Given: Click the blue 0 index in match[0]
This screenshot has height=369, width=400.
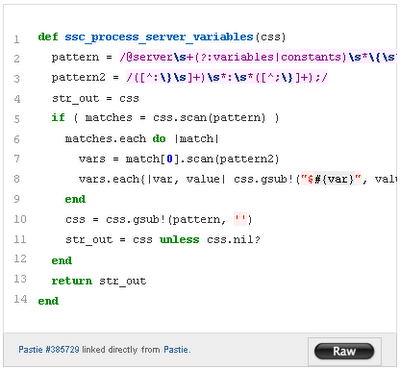Looking at the screenshot, I should (x=169, y=159).
